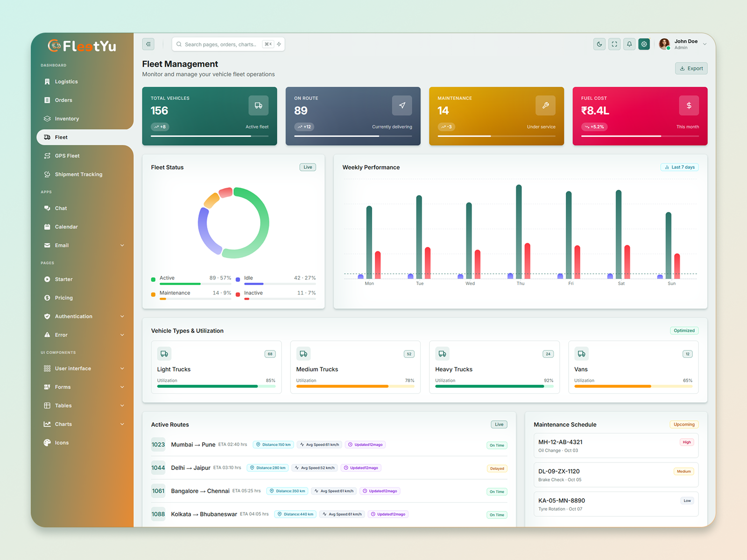Image resolution: width=747 pixels, height=560 pixels.
Task: Expand the Error pages chevron
Action: (x=122, y=335)
